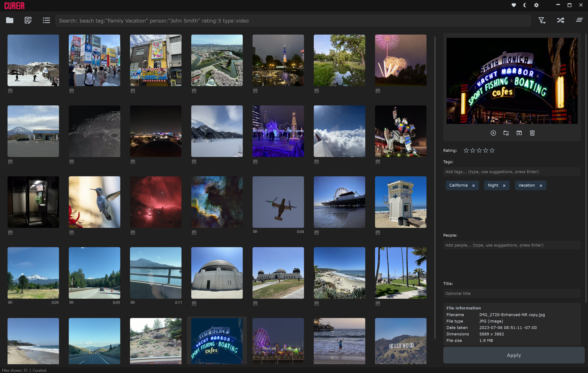
Task: Open the selected image in preview
Action: pyautogui.click(x=493, y=133)
